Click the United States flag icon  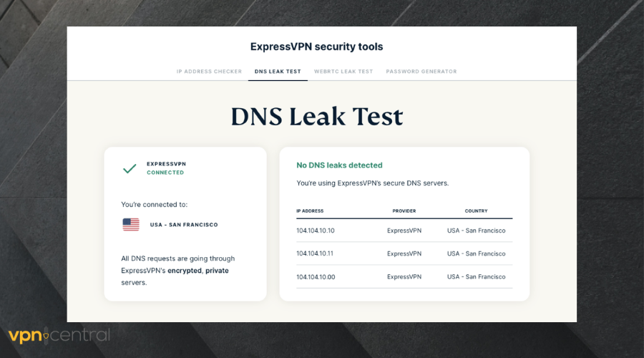[131, 224]
